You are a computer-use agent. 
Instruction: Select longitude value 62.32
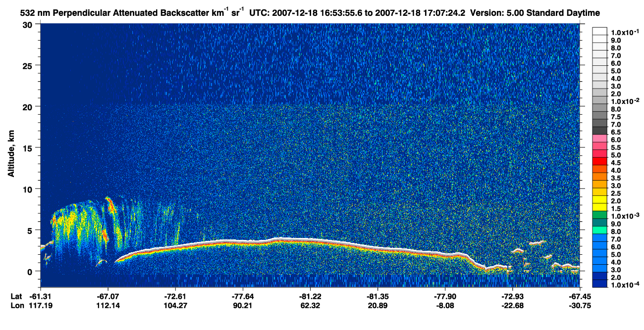[310, 305]
